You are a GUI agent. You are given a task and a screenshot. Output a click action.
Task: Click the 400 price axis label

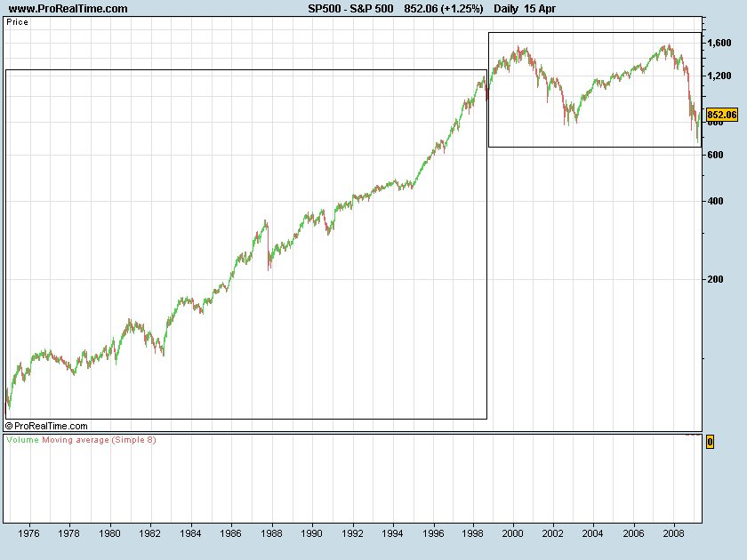[716, 201]
